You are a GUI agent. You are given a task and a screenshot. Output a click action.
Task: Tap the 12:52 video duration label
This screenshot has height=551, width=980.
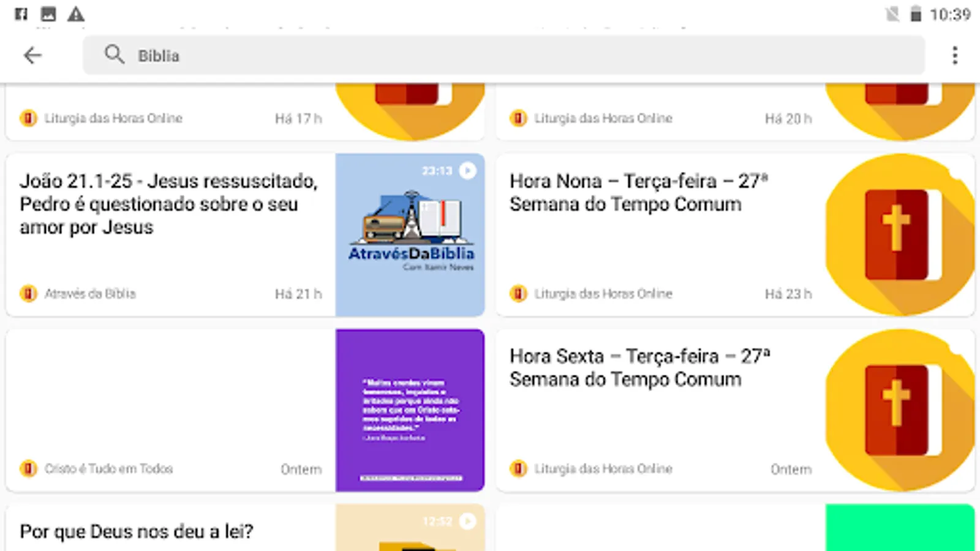(437, 522)
